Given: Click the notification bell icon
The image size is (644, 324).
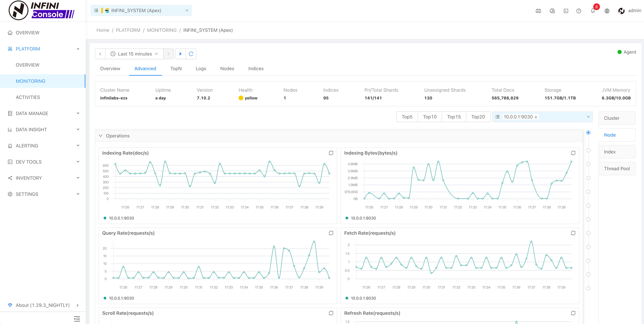Looking at the screenshot, I should pos(593,11).
